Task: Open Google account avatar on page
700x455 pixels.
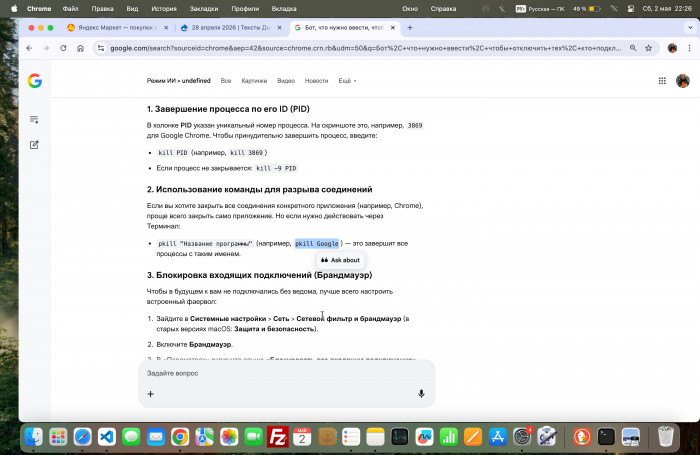Action: (x=683, y=81)
